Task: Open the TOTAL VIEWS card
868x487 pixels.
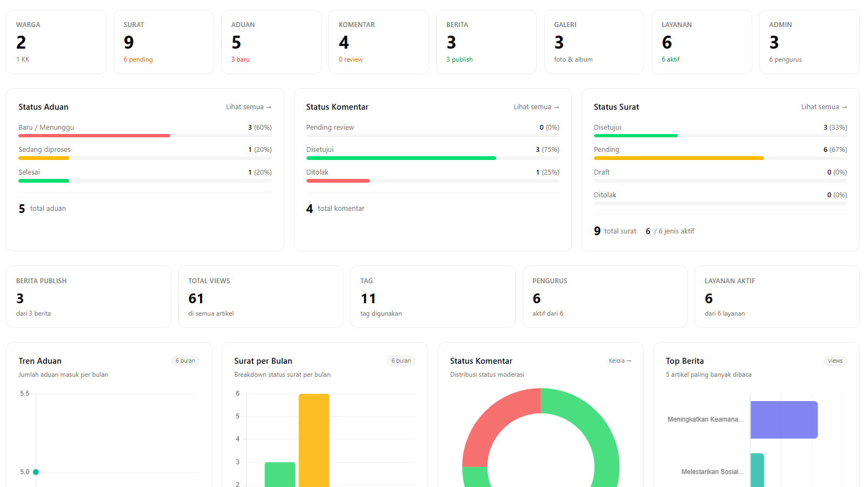Action: tap(261, 297)
